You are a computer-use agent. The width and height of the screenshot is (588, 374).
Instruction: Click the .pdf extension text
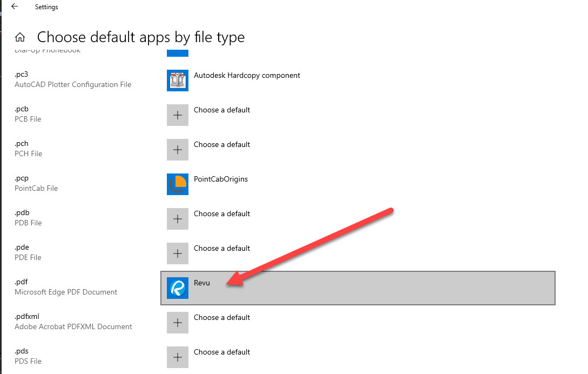click(21, 282)
